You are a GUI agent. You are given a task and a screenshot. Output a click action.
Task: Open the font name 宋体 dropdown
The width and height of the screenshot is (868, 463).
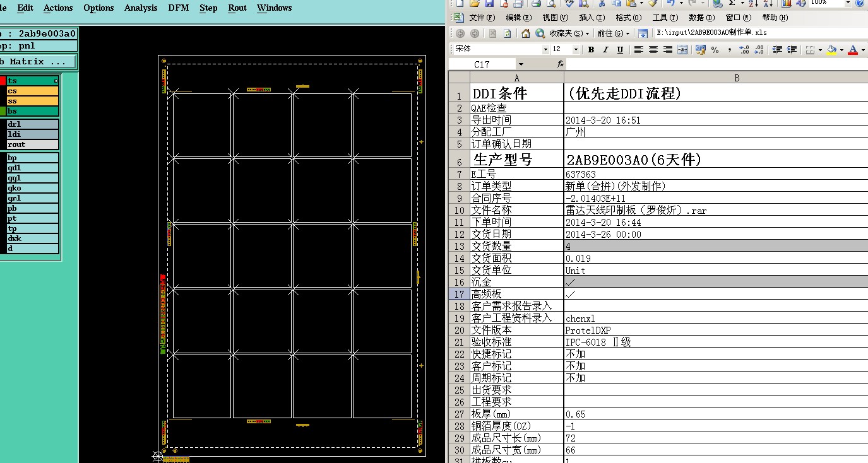point(545,50)
